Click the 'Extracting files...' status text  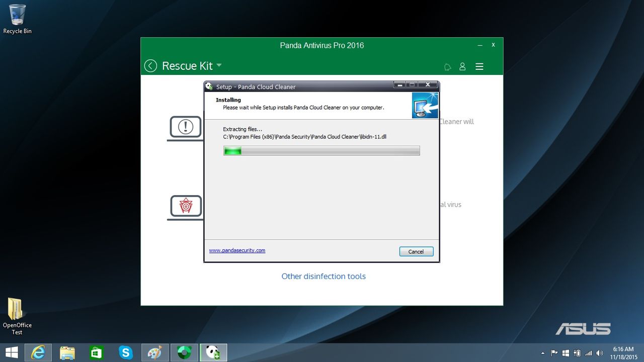pos(243,129)
